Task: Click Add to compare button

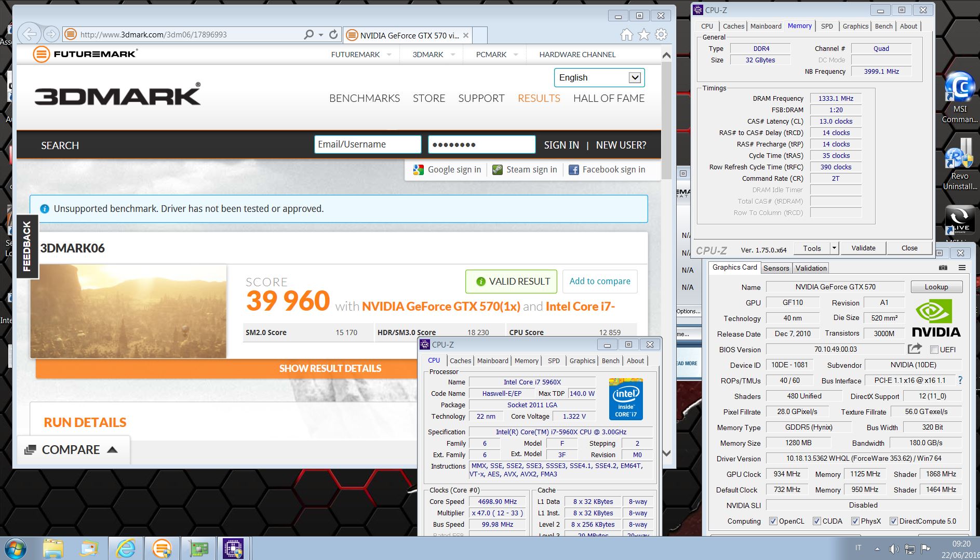Action: (x=600, y=281)
